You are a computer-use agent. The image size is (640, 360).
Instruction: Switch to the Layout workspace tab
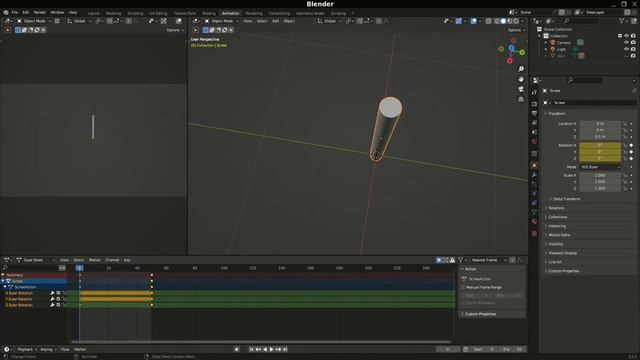point(93,13)
